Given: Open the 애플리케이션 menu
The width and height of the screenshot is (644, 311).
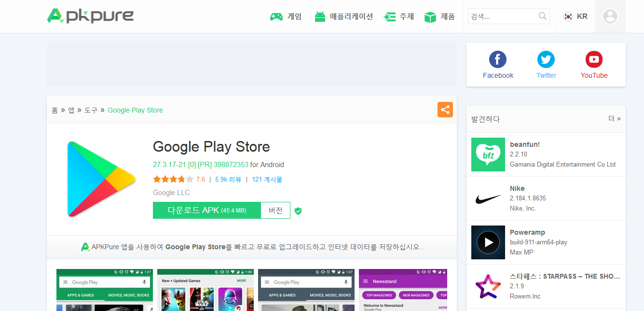Looking at the screenshot, I should coord(343,16).
